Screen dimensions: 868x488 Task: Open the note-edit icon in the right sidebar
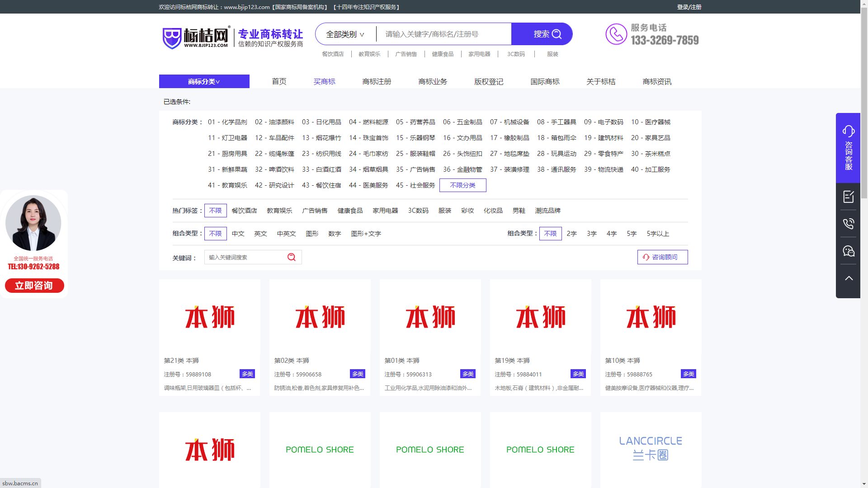(x=848, y=197)
